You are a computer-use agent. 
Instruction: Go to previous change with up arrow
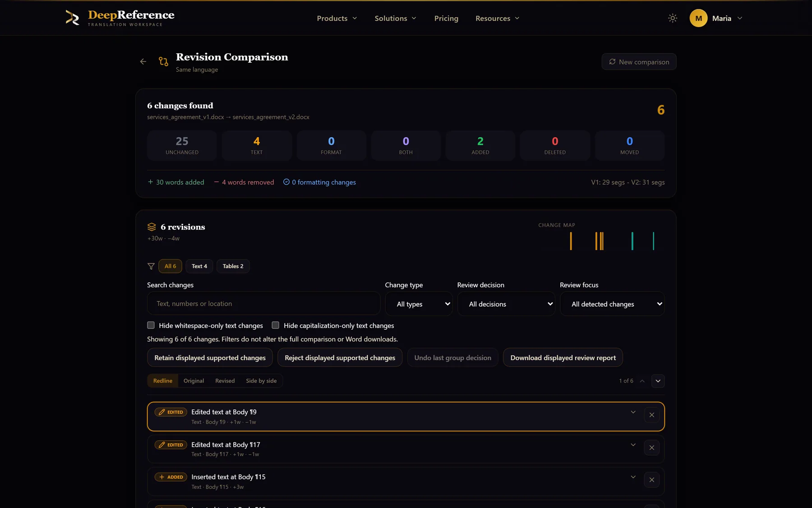point(642,381)
